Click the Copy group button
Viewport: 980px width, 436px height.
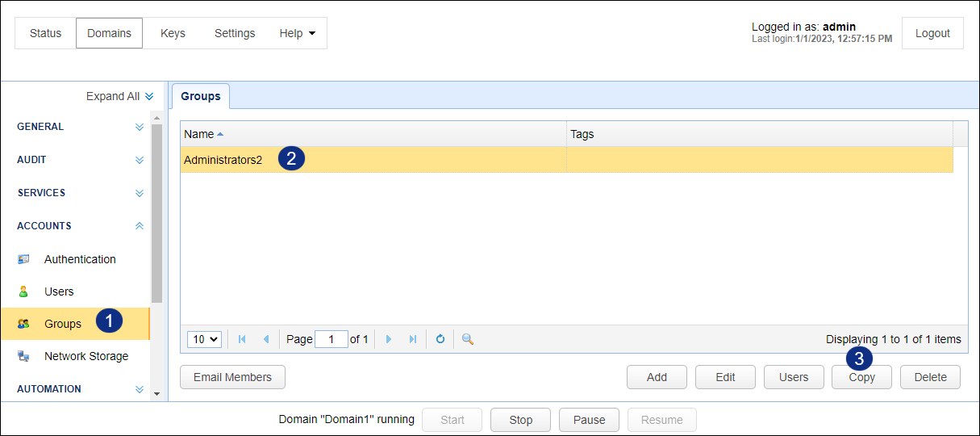point(861,377)
